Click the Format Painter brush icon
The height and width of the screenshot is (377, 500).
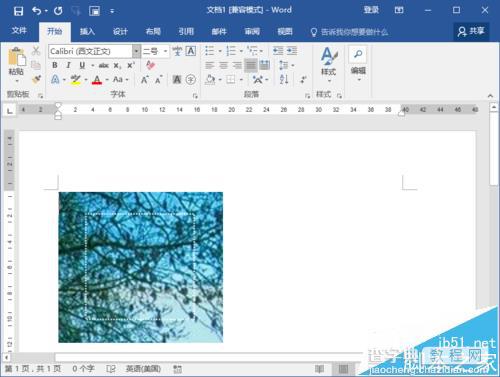[36, 79]
